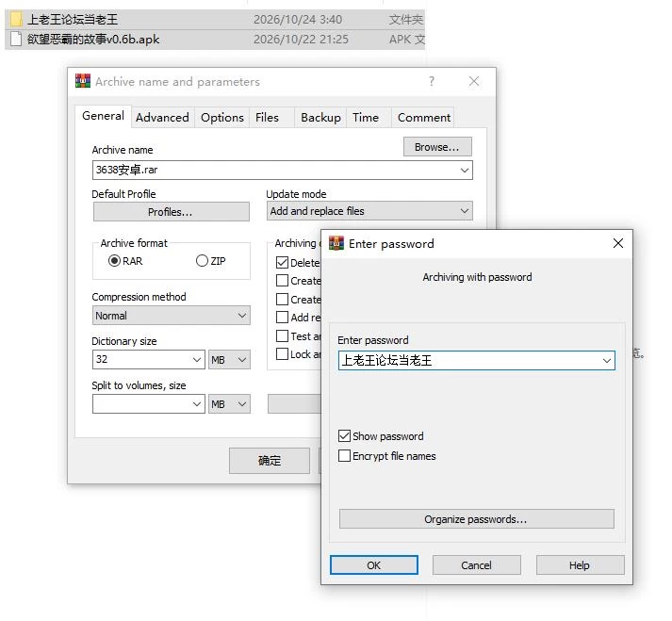Close the Enter password dialog
672x621 pixels.
pos(617,243)
